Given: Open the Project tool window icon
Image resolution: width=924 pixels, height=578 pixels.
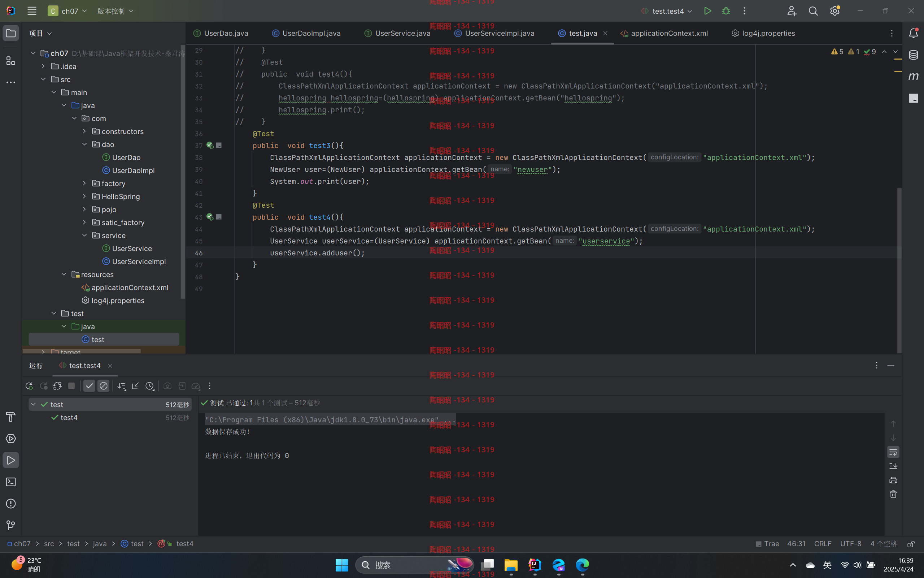Looking at the screenshot, I should tap(11, 33).
